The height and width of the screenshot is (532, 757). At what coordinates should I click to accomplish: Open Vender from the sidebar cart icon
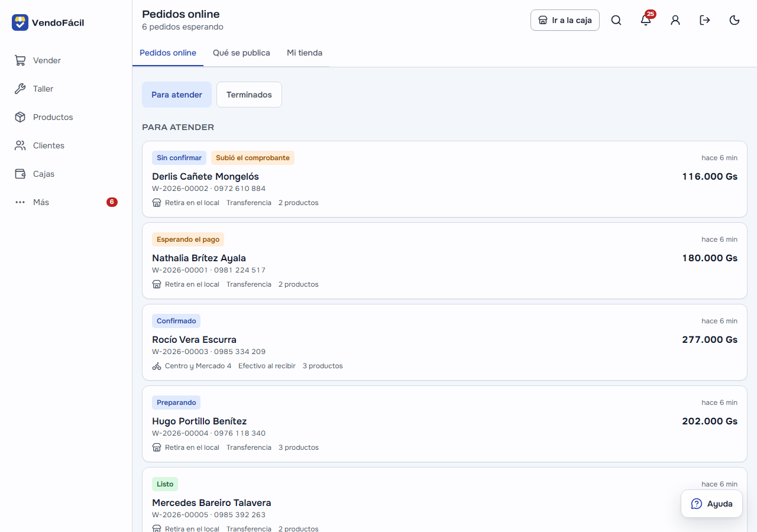[20, 60]
